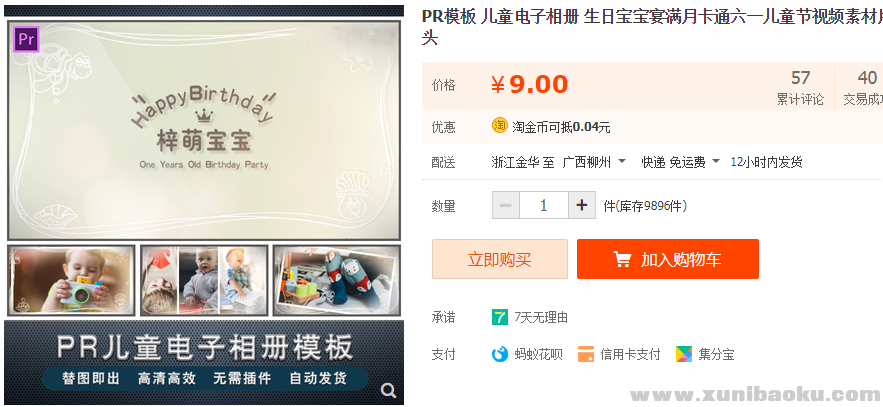This screenshot has width=883, height=407.
Task: Open the 快递 免运费 shipping dropdown
Action: coord(681,162)
